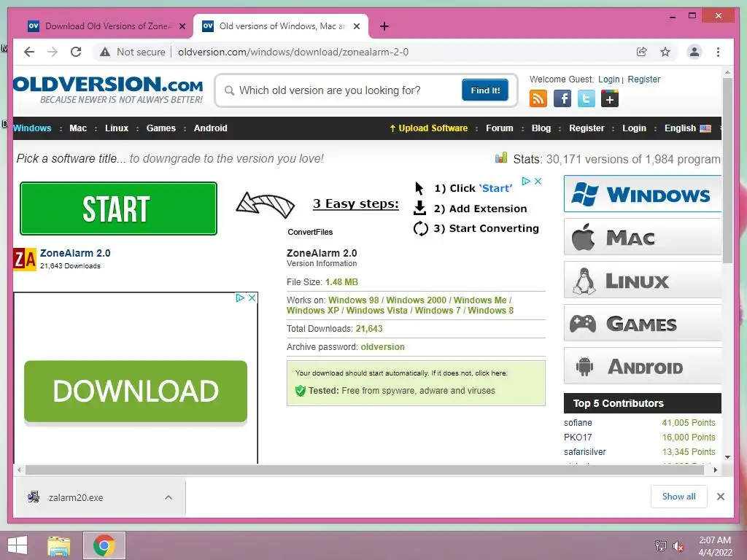This screenshot has width=747, height=560.
Task: Open the GAMES sidebar category button
Action: (x=642, y=323)
